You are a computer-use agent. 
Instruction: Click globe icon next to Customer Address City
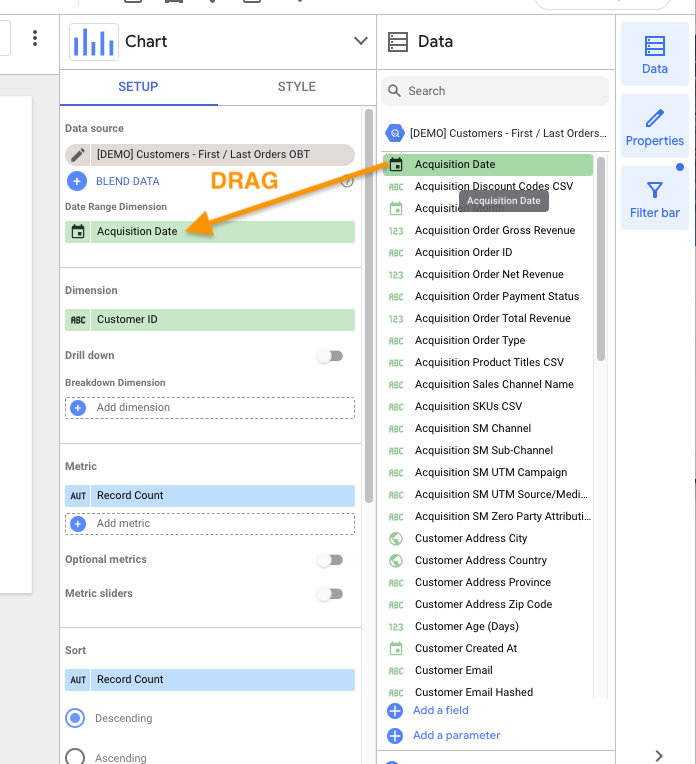coord(396,538)
